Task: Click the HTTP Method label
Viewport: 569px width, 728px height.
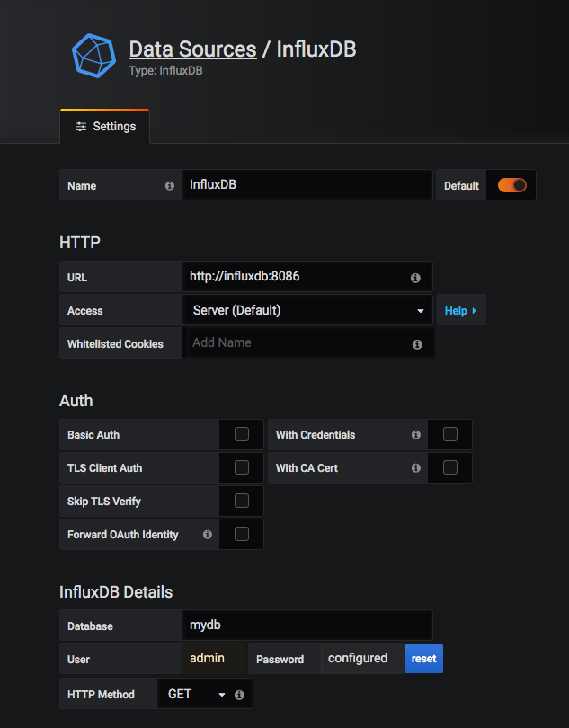Action: click(x=101, y=695)
